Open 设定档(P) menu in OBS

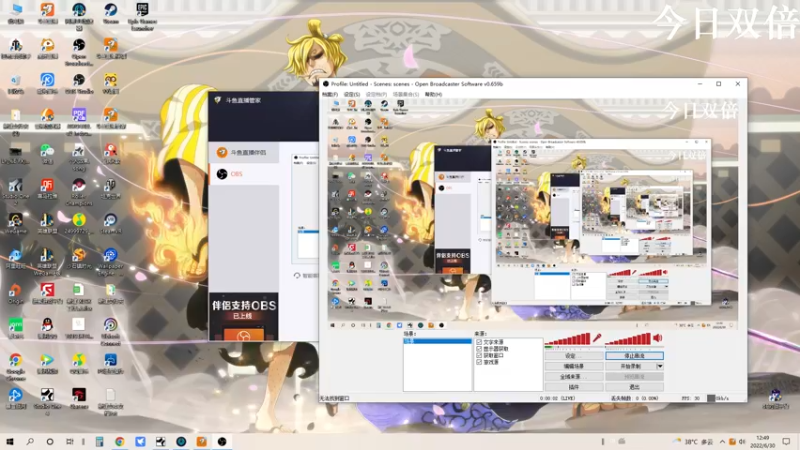click(x=376, y=94)
